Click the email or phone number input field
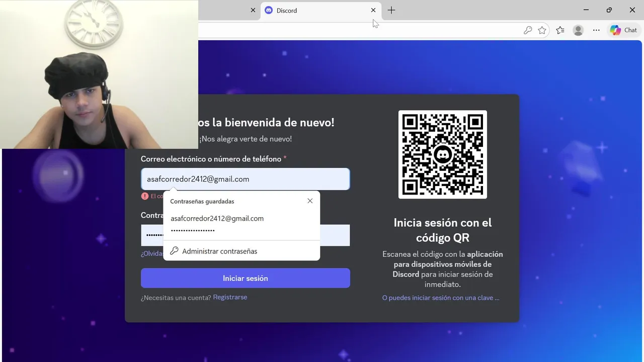 [x=246, y=179]
